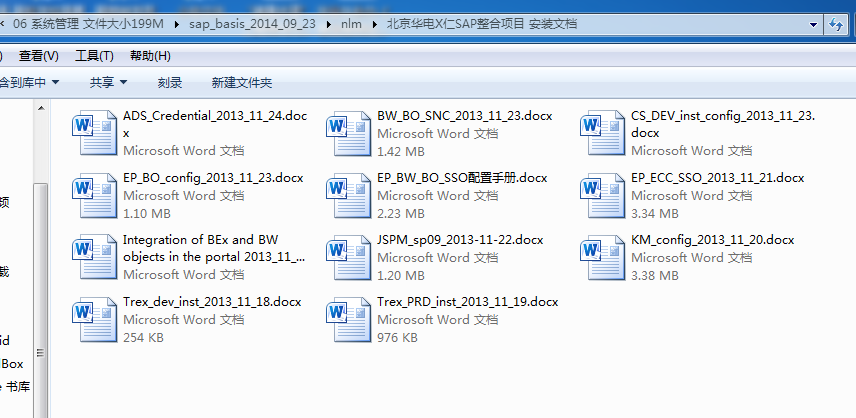Image resolution: width=856 pixels, height=418 pixels.
Task: Select the CS_DEV_inst_config Word document icon
Action: pyautogui.click(x=602, y=133)
